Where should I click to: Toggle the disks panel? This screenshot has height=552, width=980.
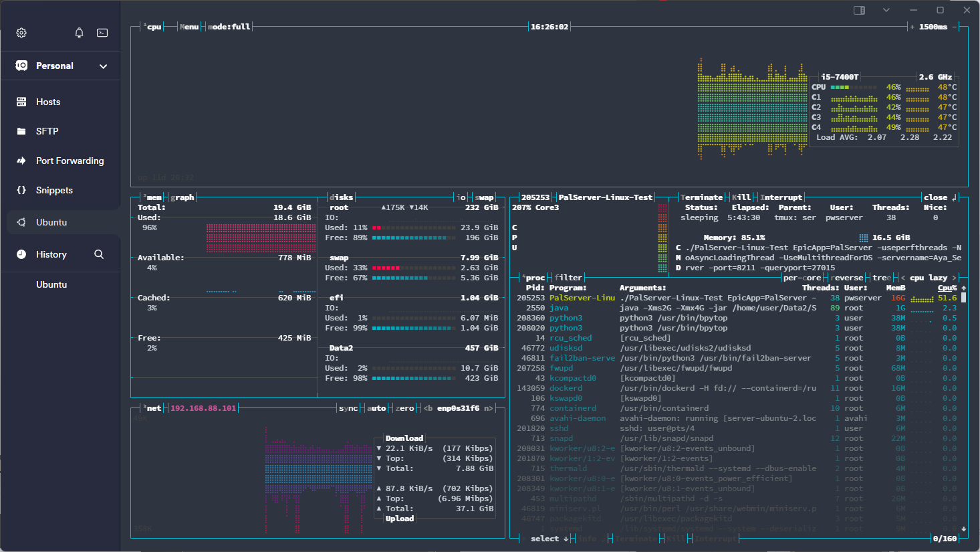(341, 197)
